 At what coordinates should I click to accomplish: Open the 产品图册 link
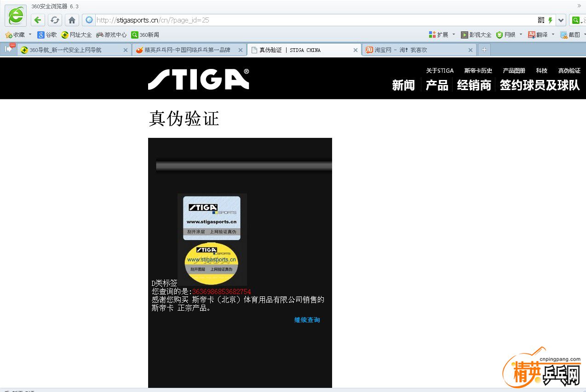pyautogui.click(x=514, y=71)
